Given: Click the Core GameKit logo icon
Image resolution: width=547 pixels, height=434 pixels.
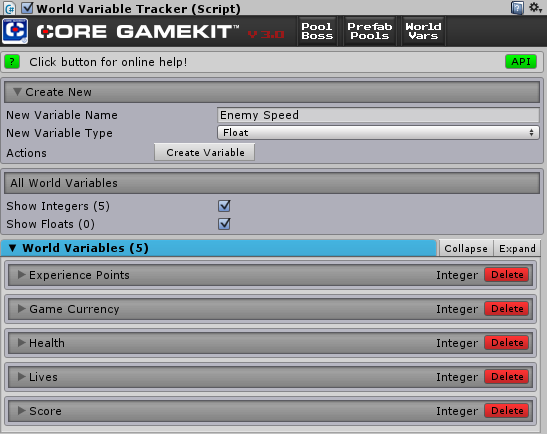Looking at the screenshot, I should (15, 31).
